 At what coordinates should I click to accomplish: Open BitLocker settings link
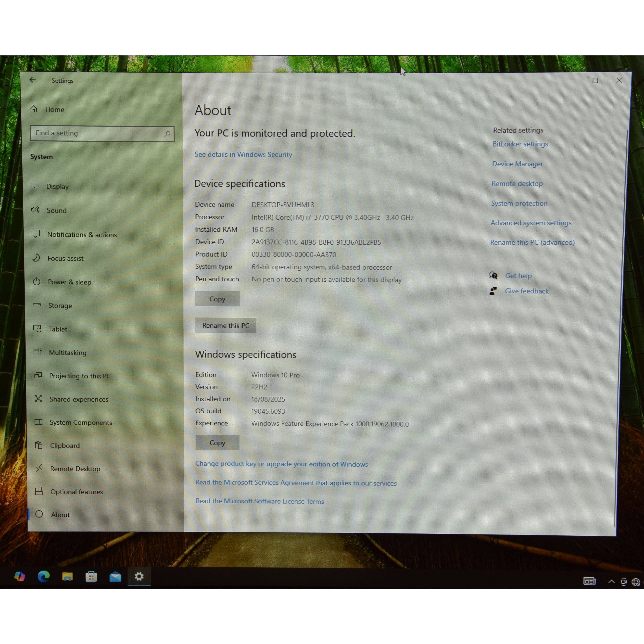(x=520, y=144)
